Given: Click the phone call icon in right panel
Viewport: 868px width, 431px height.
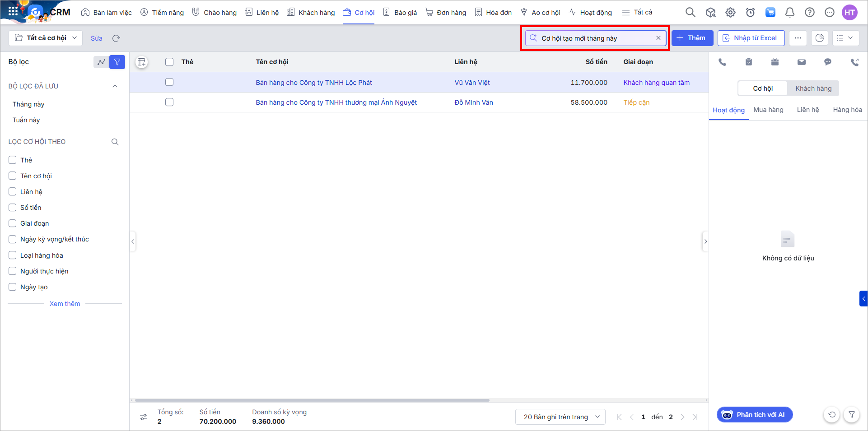Looking at the screenshot, I should point(723,62).
